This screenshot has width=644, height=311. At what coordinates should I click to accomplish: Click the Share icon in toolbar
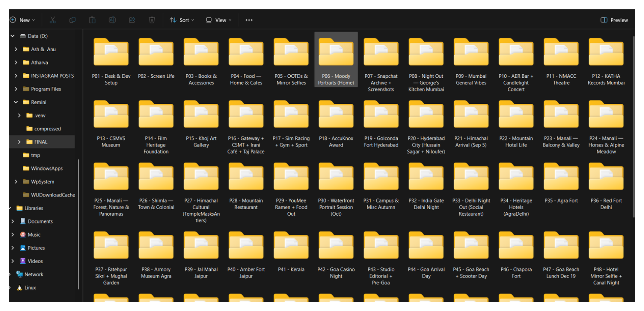point(132,20)
